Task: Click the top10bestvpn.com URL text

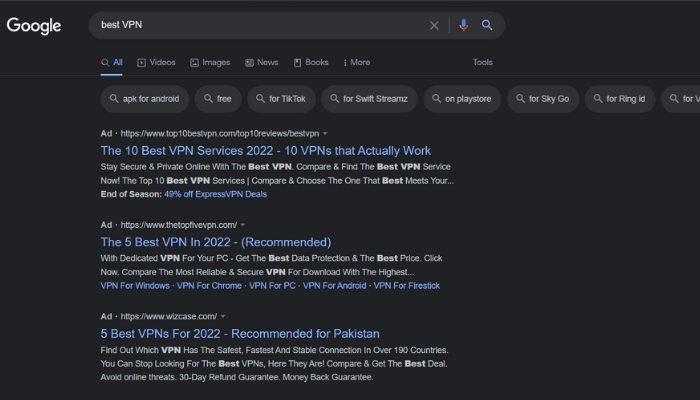Action: click(220, 133)
